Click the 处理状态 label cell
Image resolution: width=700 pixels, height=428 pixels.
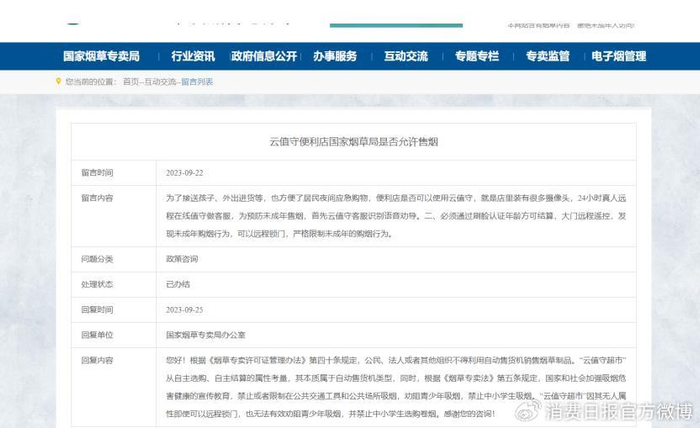click(x=114, y=285)
